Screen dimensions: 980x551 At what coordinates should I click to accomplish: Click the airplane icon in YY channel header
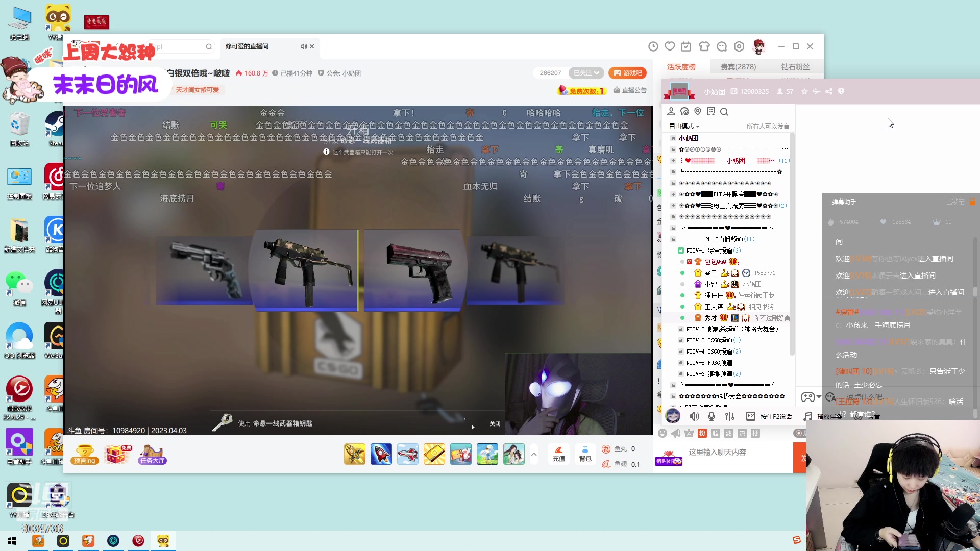pos(817,91)
